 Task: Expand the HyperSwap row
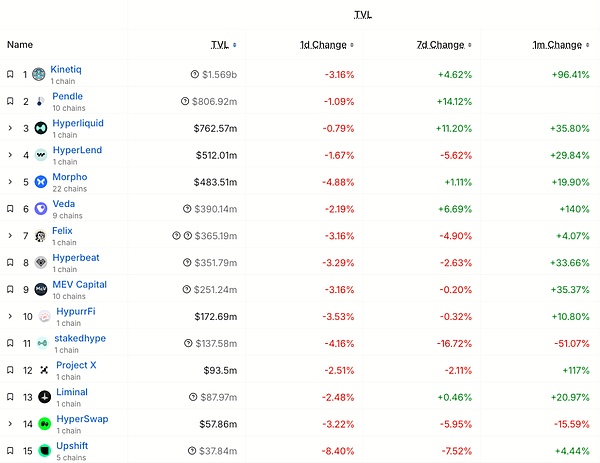tap(10, 424)
